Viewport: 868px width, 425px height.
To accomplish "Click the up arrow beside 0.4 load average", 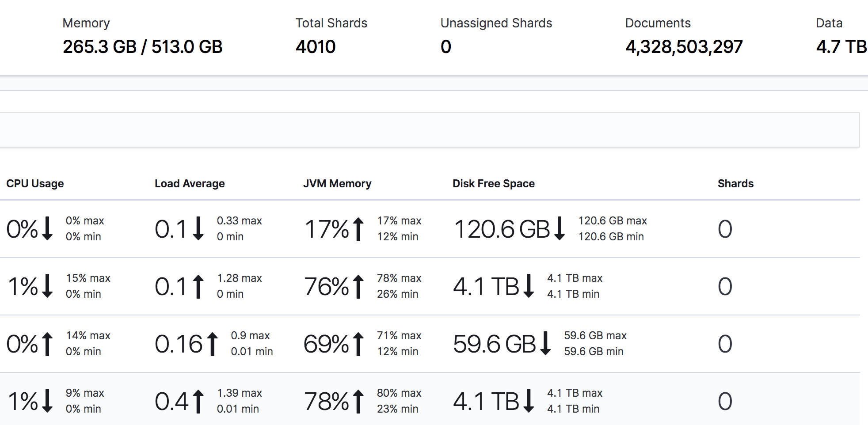I will (198, 402).
